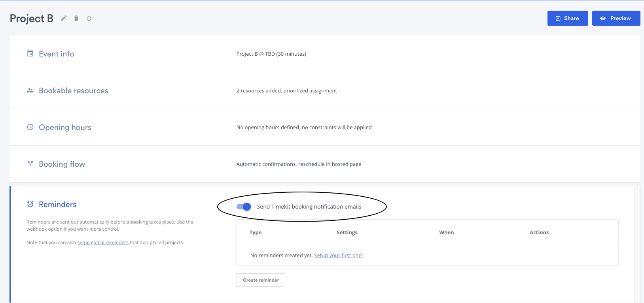Expand the Opening hours section

(x=325, y=127)
